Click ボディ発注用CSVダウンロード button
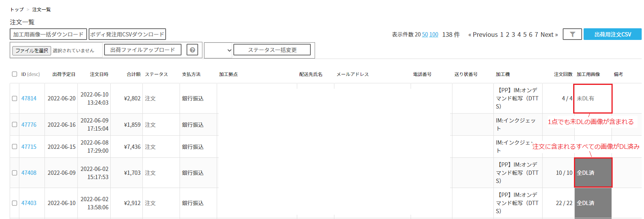 (x=127, y=34)
